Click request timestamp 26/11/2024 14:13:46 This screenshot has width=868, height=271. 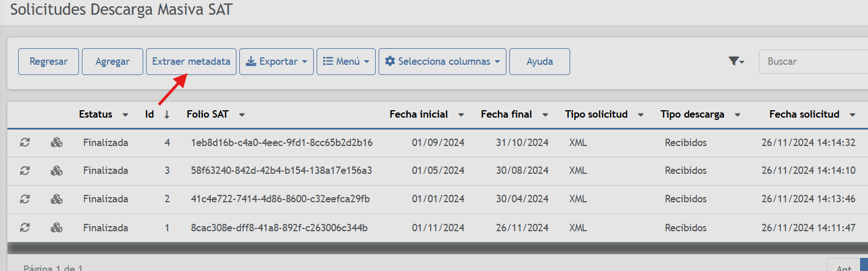pos(808,199)
